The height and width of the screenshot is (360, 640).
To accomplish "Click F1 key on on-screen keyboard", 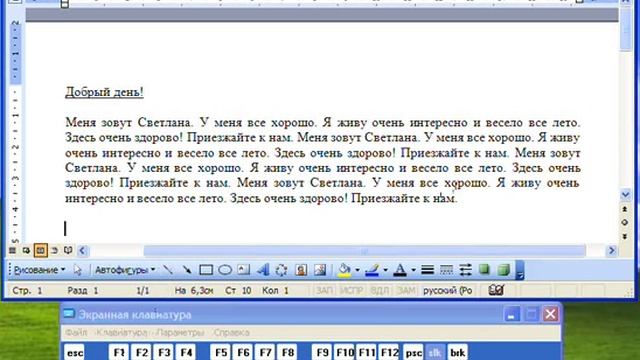I will point(119,353).
